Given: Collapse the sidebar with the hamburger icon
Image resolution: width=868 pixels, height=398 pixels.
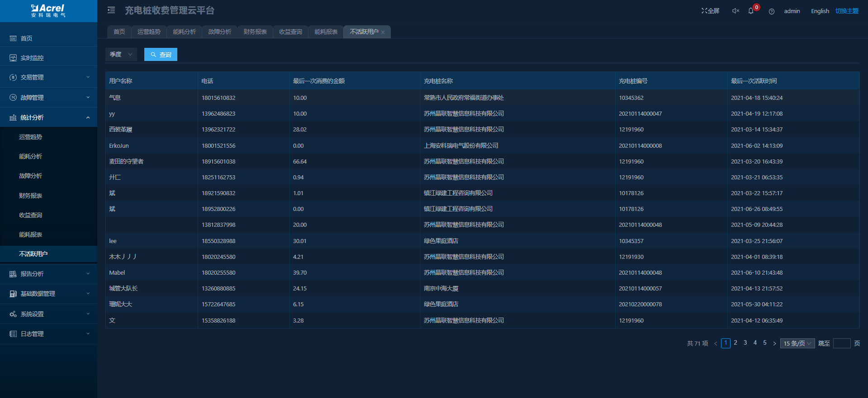Looking at the screenshot, I should 111,10.
